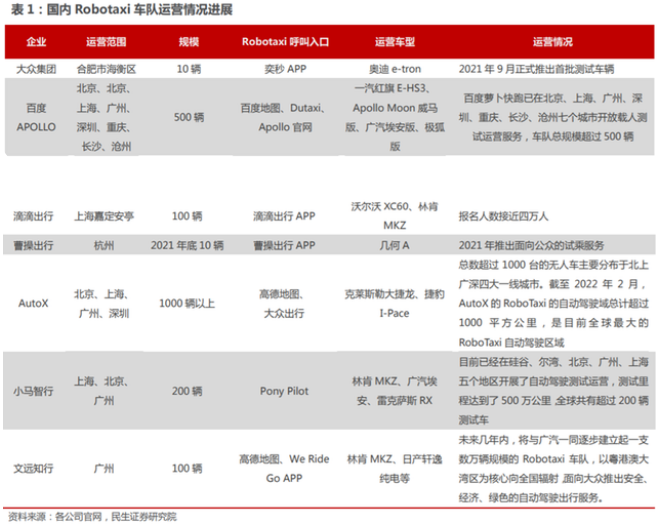This screenshot has height=527, width=660.
Task: Click the '大众集团' company cell
Action: 36,69
